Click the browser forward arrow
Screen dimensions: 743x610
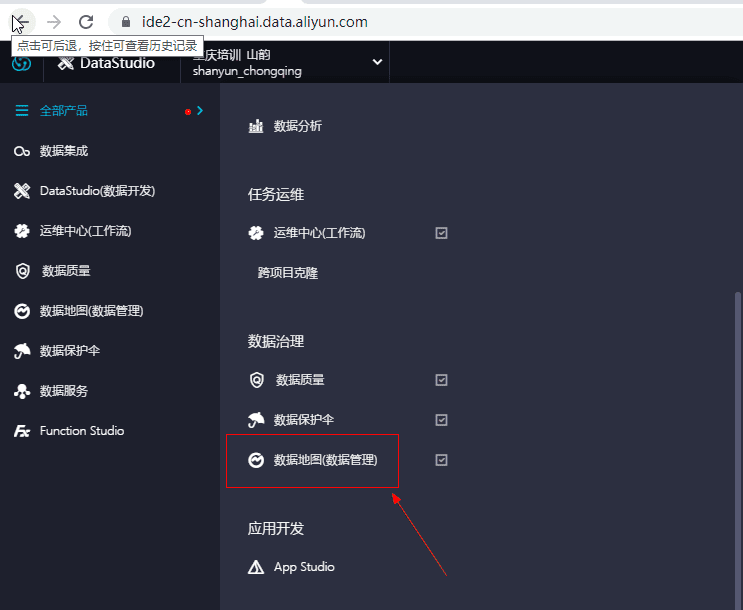54,22
